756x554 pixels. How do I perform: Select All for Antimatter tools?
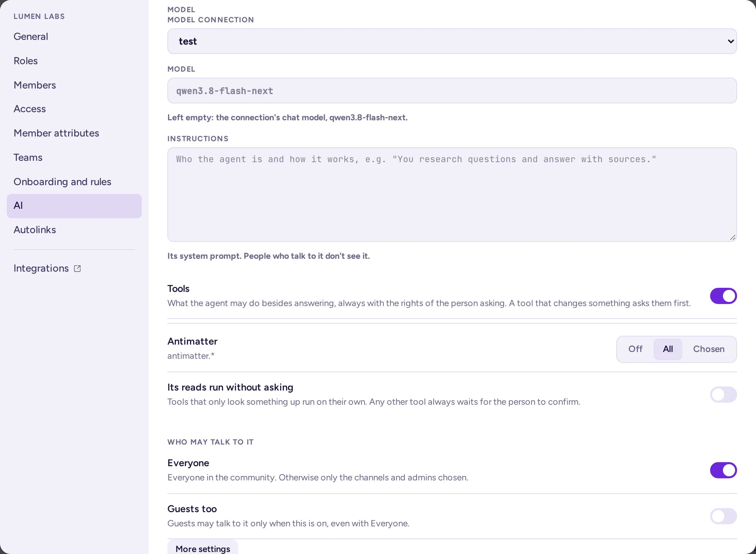pos(668,349)
